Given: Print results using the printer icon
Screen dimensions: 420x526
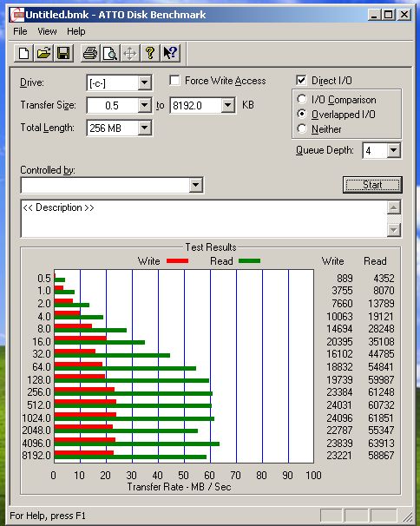Looking at the screenshot, I should 90,53.
